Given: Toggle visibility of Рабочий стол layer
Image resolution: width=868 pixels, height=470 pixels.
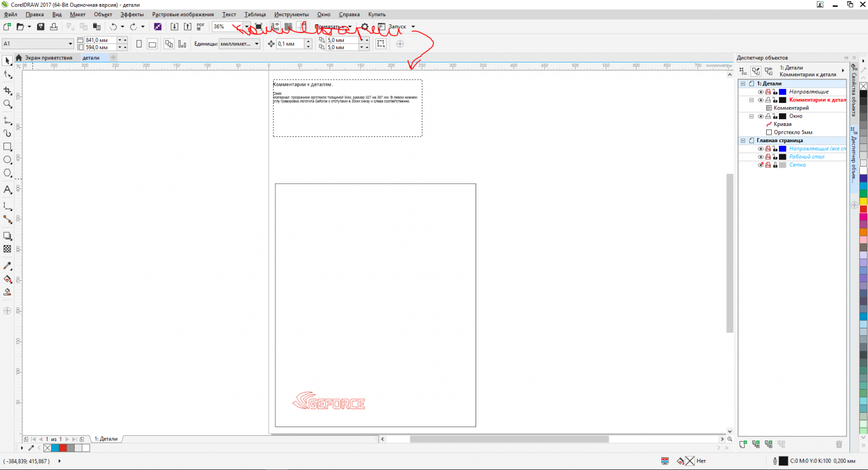Looking at the screenshot, I should pos(761,157).
